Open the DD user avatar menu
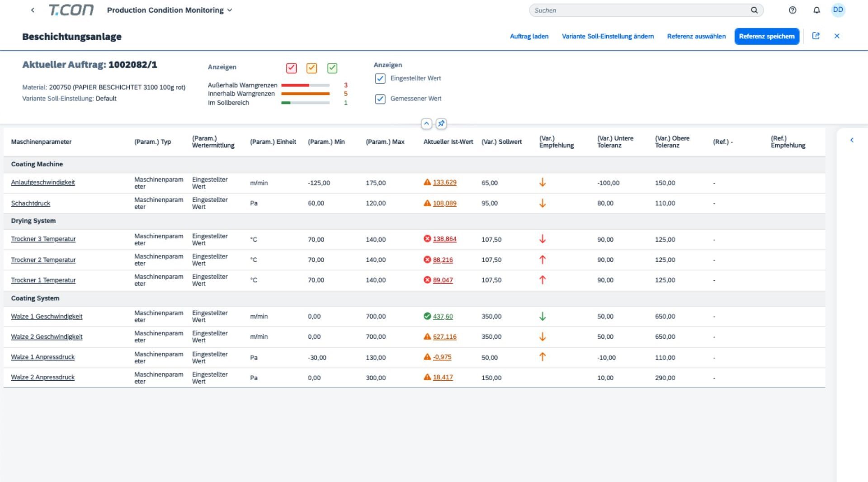The image size is (868, 482). tap(838, 10)
